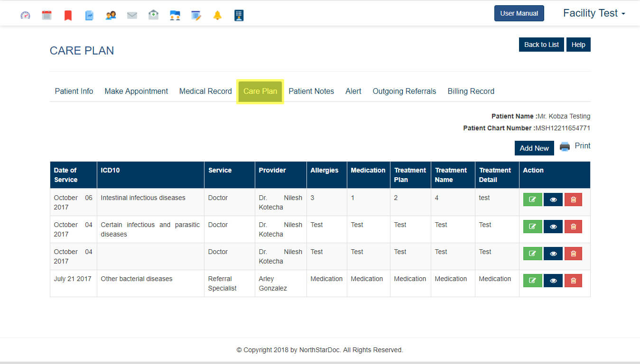Edit the Other bacterial diseases row
The height and width of the screenshot is (364, 640).
click(x=532, y=281)
